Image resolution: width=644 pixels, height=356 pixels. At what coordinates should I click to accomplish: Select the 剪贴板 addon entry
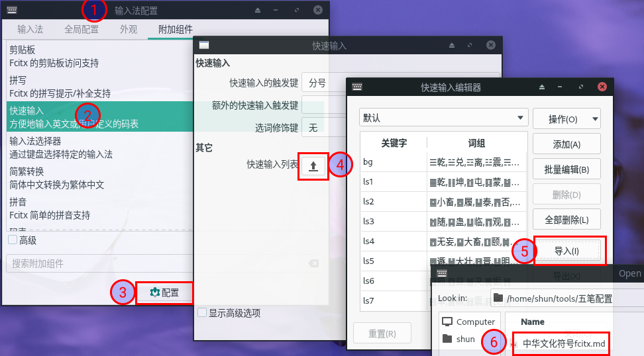click(x=100, y=56)
